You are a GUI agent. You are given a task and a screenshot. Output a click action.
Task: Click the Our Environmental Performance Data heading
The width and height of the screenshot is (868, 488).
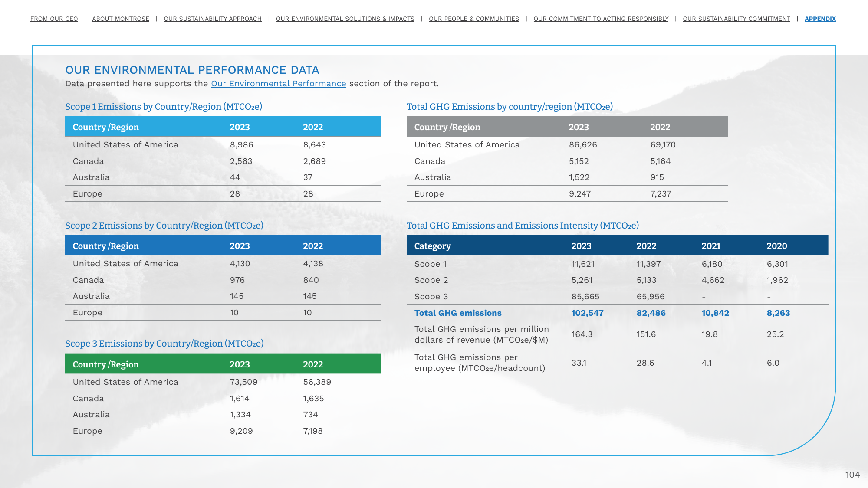click(x=192, y=70)
